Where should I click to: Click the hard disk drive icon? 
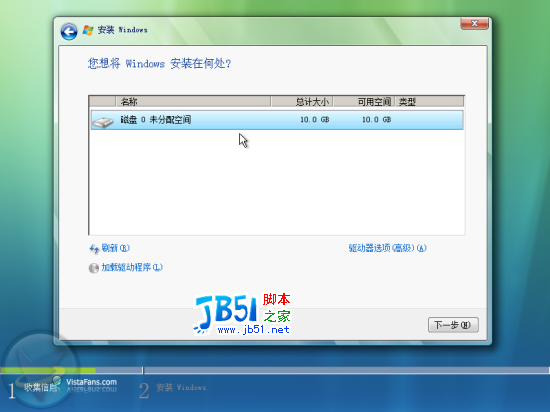[x=102, y=122]
